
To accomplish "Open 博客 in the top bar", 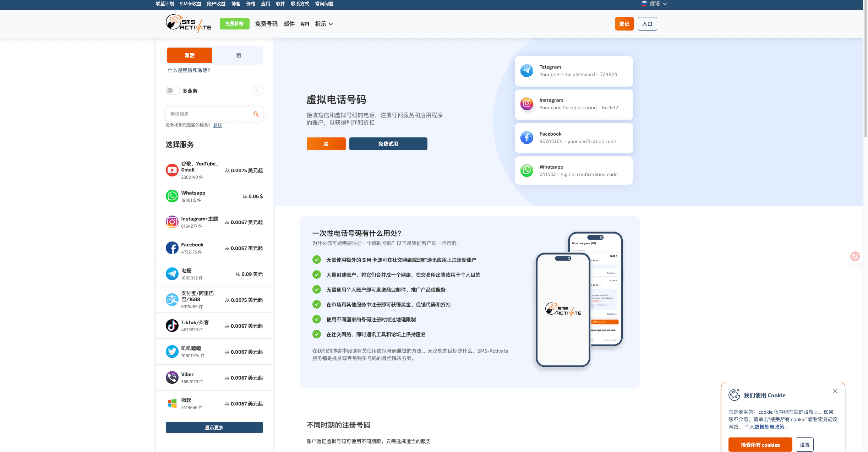I will [236, 4].
